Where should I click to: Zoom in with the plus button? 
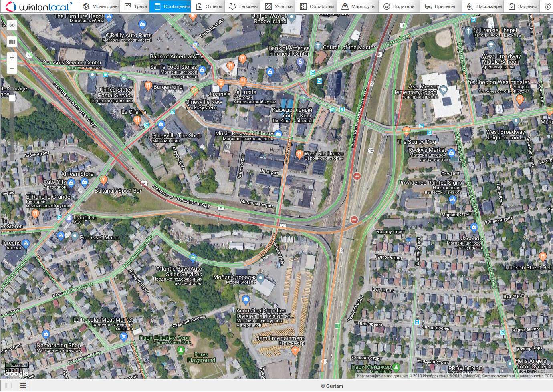(x=12, y=58)
